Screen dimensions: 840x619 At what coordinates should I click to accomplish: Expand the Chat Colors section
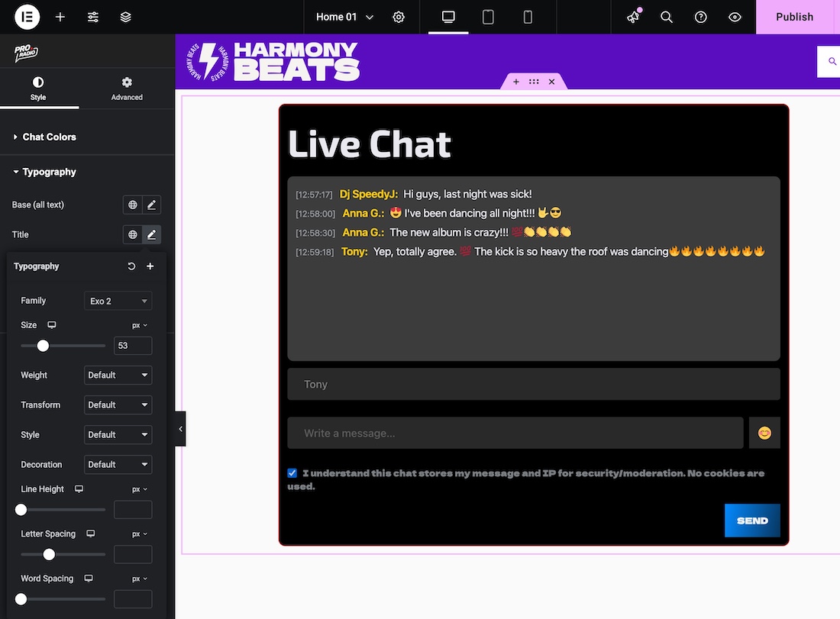[x=50, y=137]
